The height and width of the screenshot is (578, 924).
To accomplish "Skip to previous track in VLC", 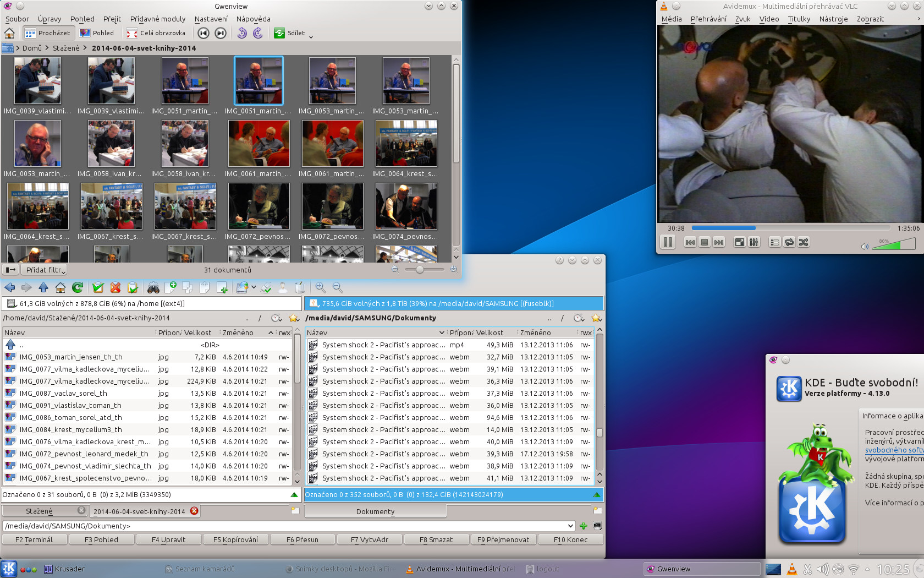I will 690,242.
